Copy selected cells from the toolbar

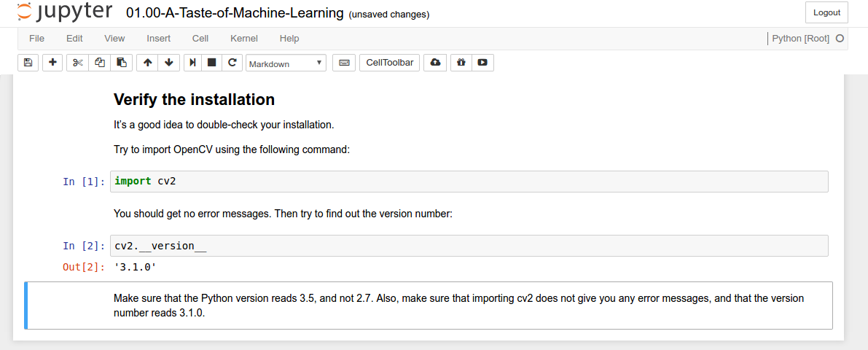[100, 63]
